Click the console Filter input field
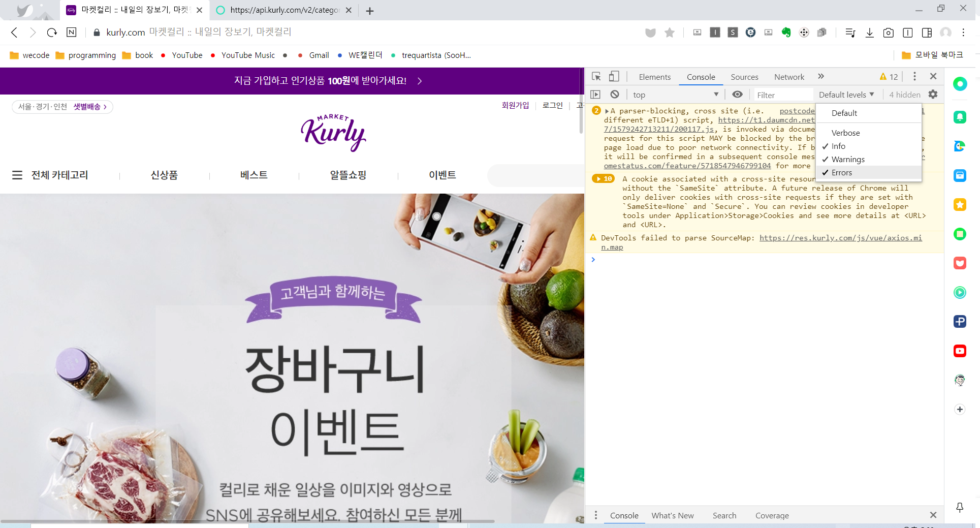The height and width of the screenshot is (528, 980). pyautogui.click(x=783, y=95)
